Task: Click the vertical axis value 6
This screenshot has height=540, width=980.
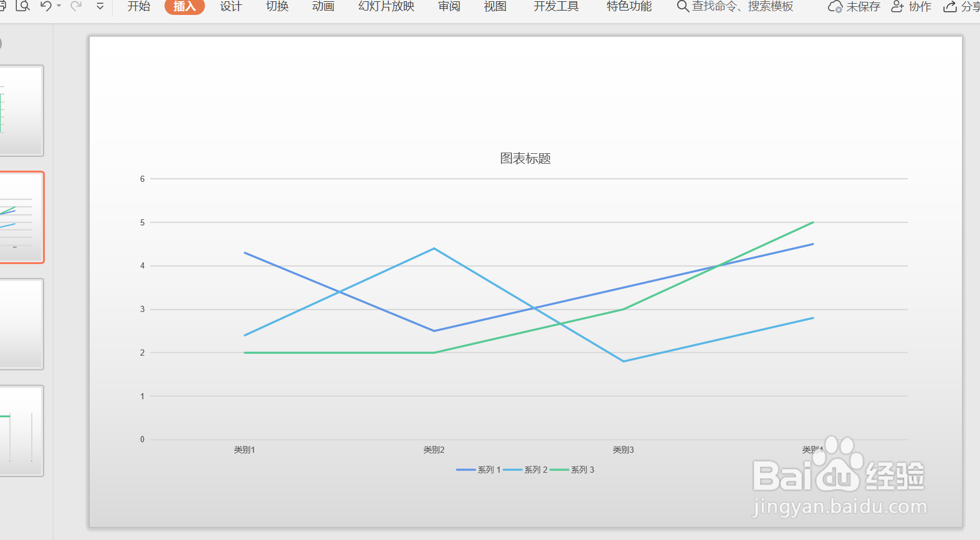Action: (142, 179)
